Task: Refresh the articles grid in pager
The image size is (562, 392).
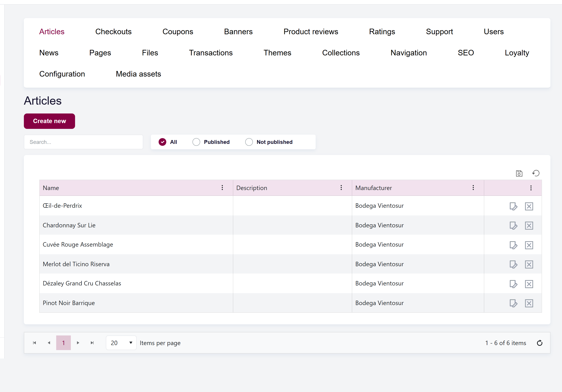Action: (x=539, y=343)
